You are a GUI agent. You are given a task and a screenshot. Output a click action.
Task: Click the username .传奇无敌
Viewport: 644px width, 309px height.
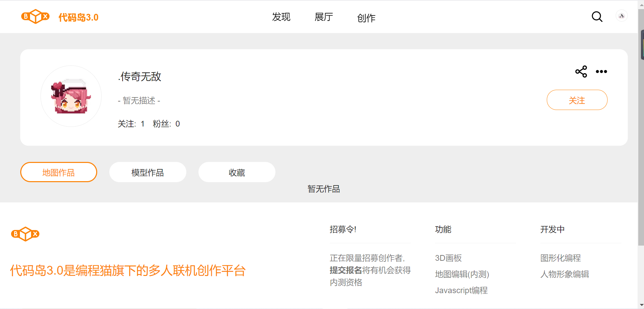coord(139,77)
